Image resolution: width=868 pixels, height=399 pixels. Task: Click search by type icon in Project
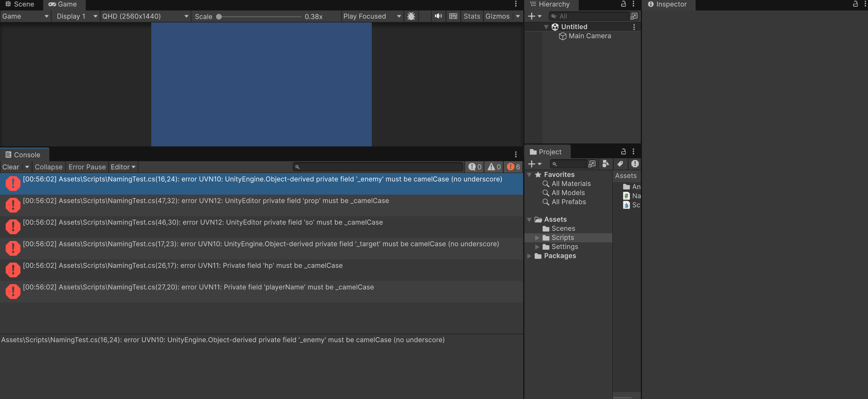(606, 164)
